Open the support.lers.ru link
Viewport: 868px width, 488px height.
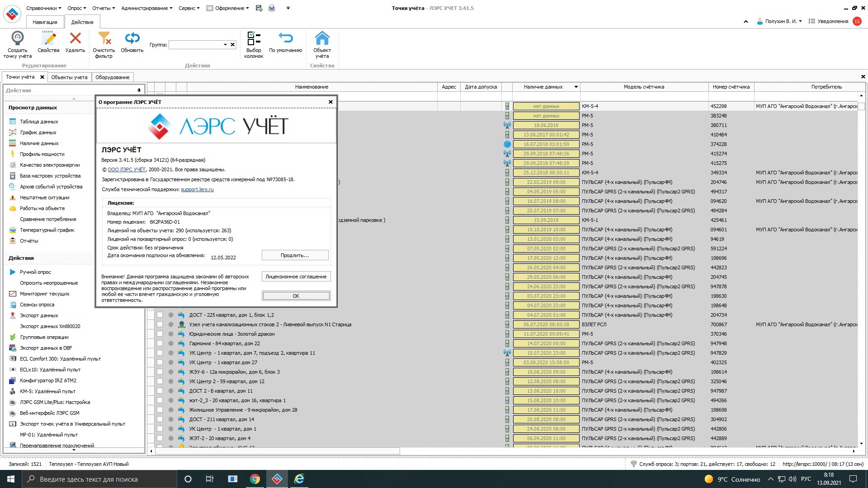pos(197,189)
